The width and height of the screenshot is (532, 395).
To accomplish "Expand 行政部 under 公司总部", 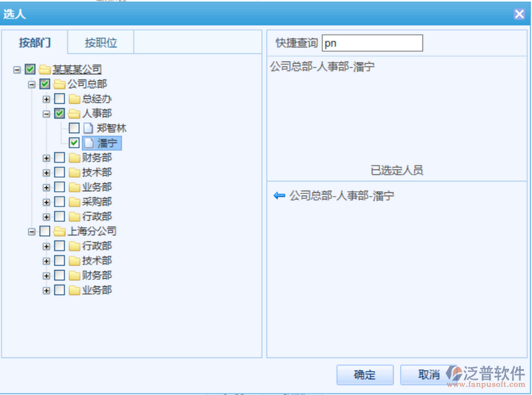I will 47,217.
